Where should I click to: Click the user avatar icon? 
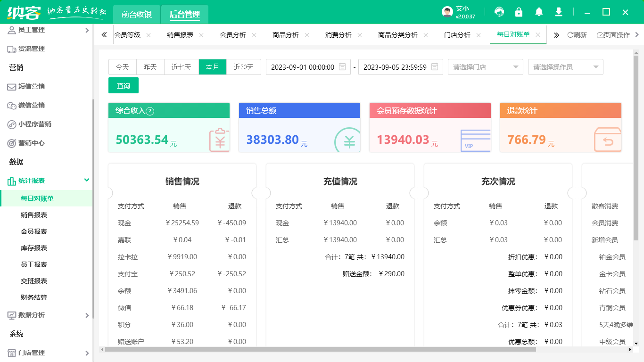pyautogui.click(x=447, y=12)
